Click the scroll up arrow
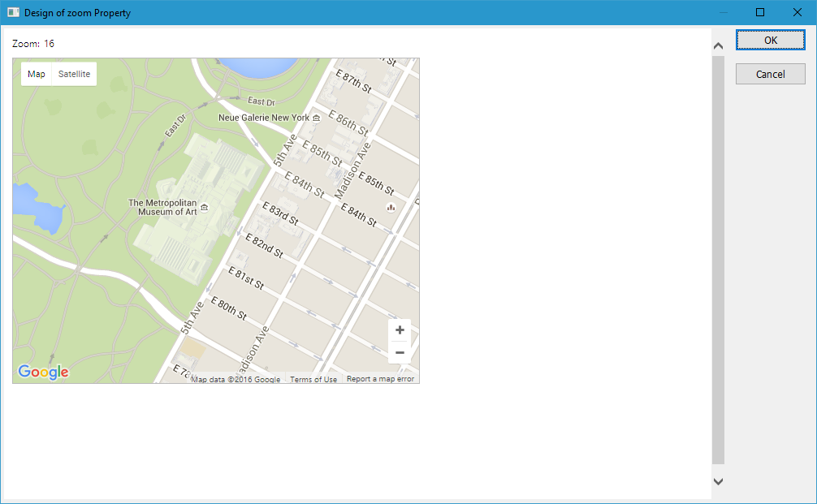This screenshot has height=504, width=817. coord(718,45)
